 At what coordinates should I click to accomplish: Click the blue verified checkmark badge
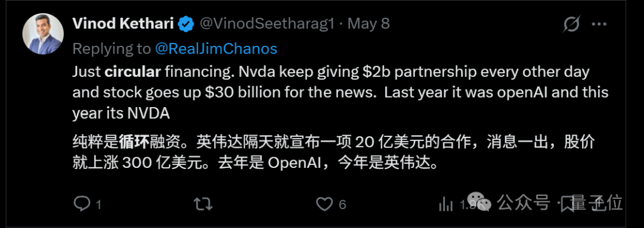[x=186, y=24]
